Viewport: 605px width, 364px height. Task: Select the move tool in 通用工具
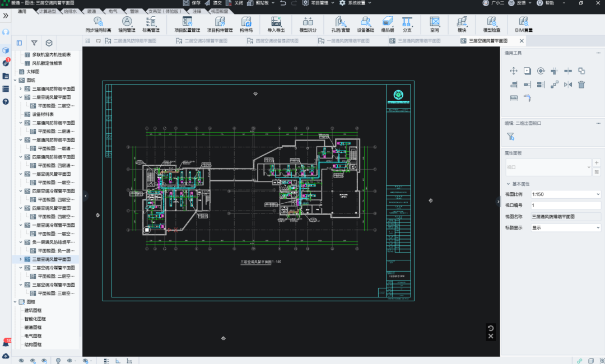pyautogui.click(x=514, y=71)
